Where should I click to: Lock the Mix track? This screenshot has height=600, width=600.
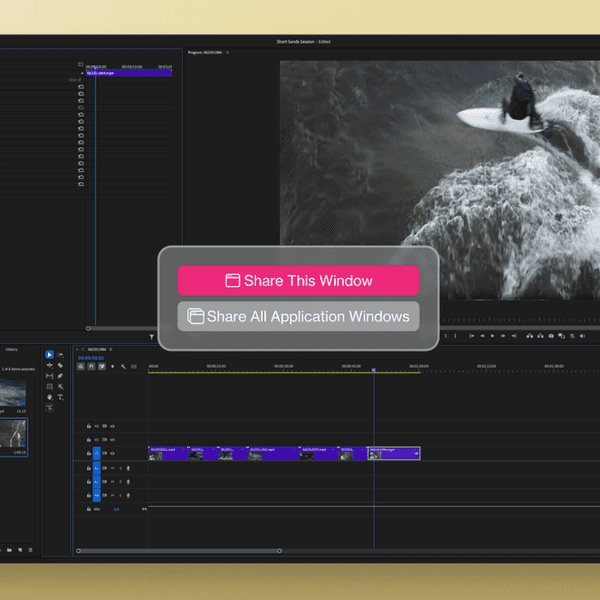coord(88,509)
